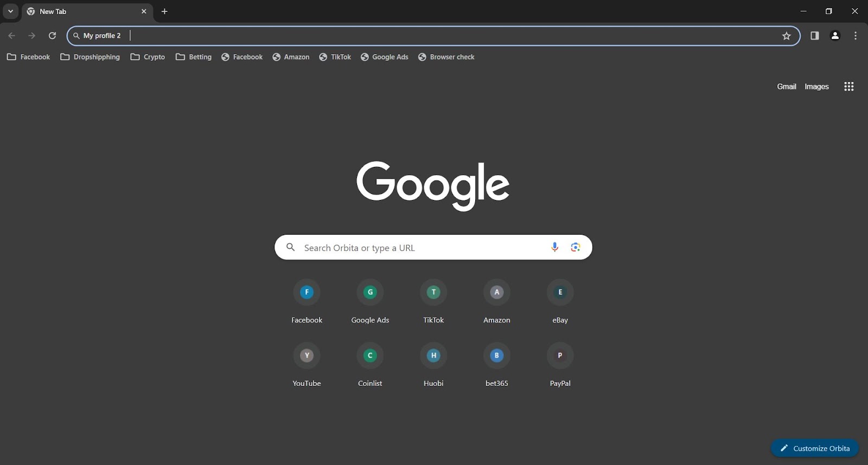The image size is (868, 465).
Task: Select the New Tab tab
Action: click(x=87, y=11)
